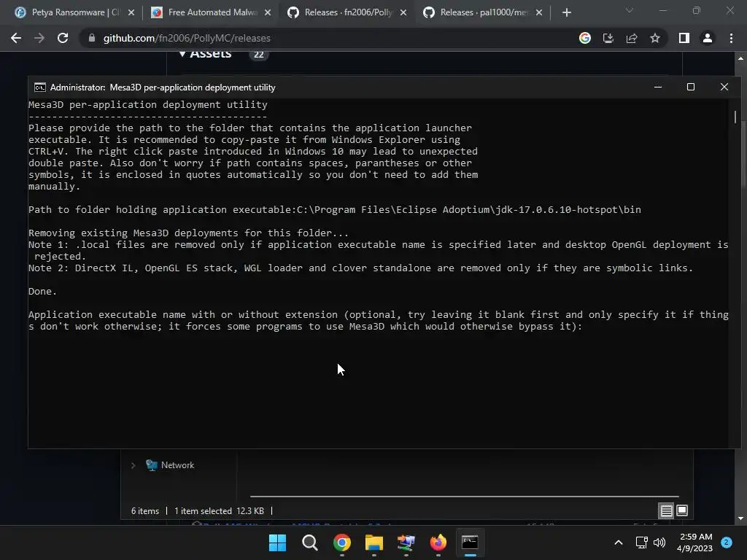Close the Petya Ransomware tab

point(131,12)
